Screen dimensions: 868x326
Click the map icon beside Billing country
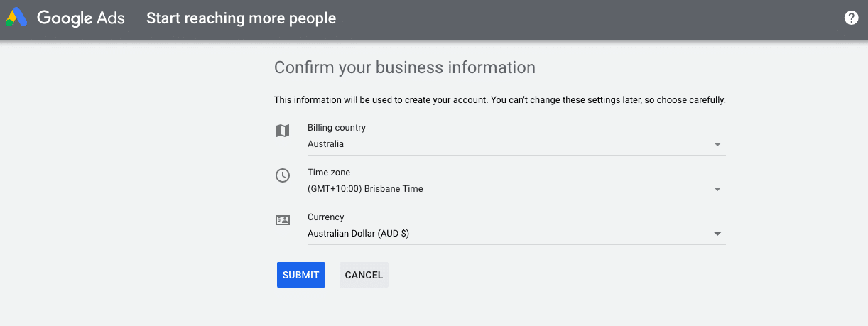click(283, 131)
